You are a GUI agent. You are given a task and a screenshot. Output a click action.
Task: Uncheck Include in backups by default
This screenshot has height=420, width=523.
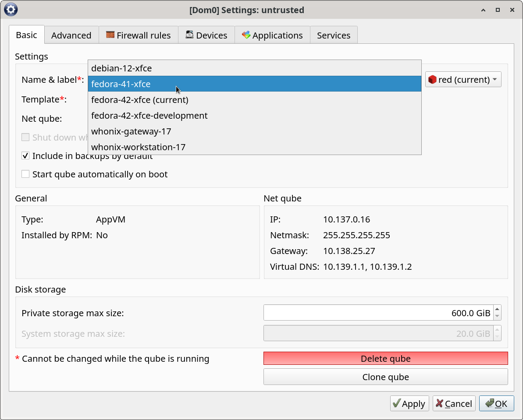tap(25, 155)
